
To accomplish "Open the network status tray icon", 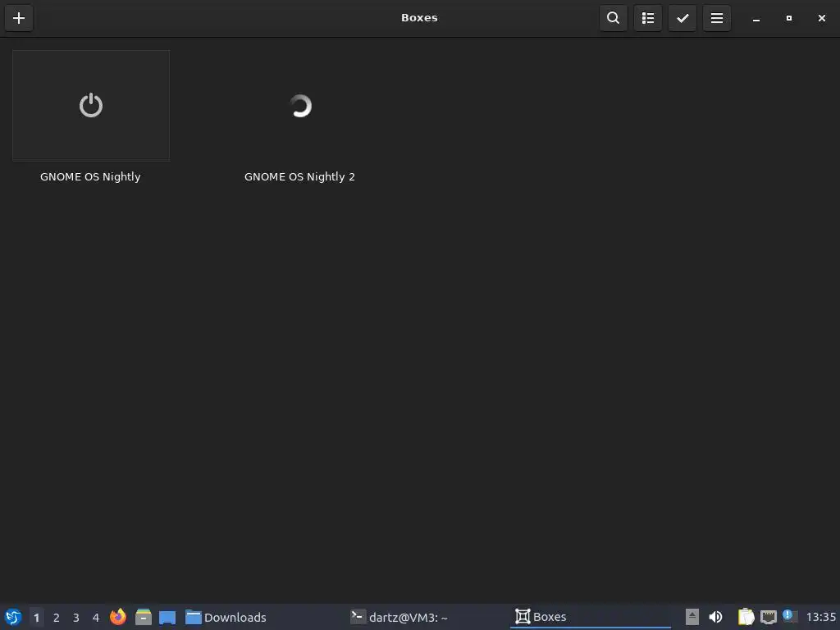I will pyautogui.click(x=768, y=617).
